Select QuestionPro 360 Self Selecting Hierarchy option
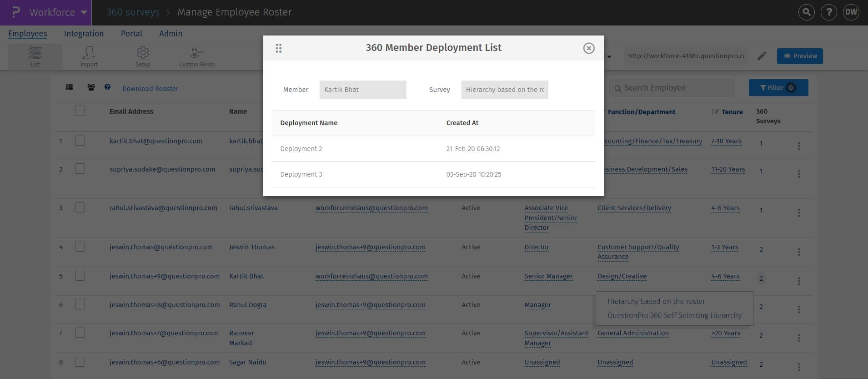 tap(674, 315)
